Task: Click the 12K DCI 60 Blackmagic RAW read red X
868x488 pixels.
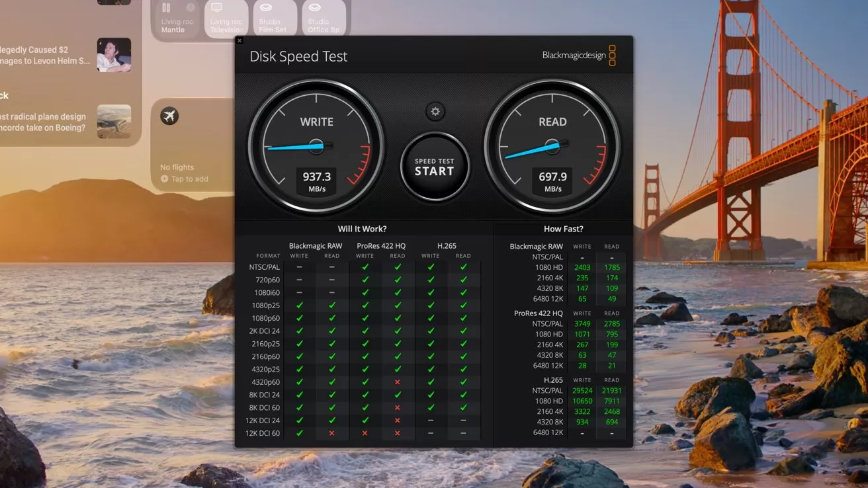Action: [x=332, y=433]
